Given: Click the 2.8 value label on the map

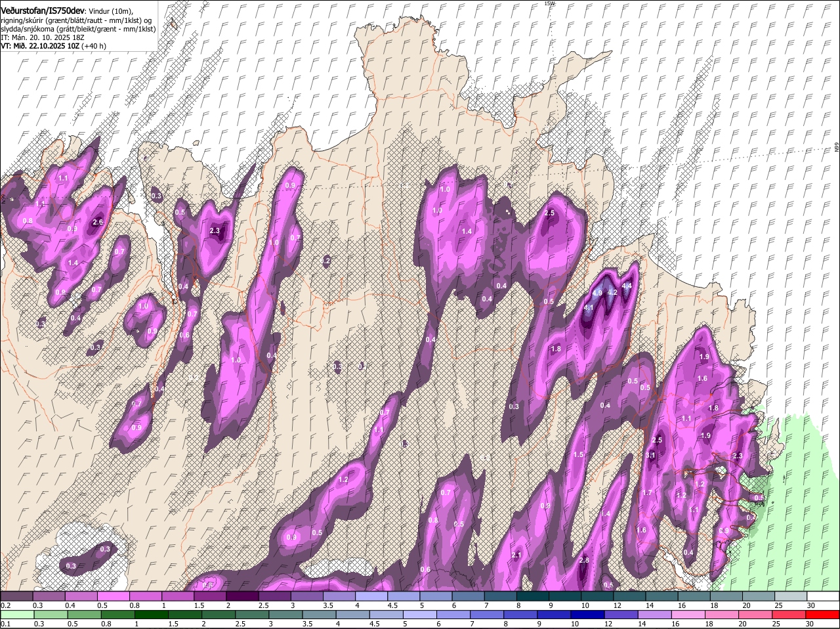Looking at the screenshot, I should 584,560.
